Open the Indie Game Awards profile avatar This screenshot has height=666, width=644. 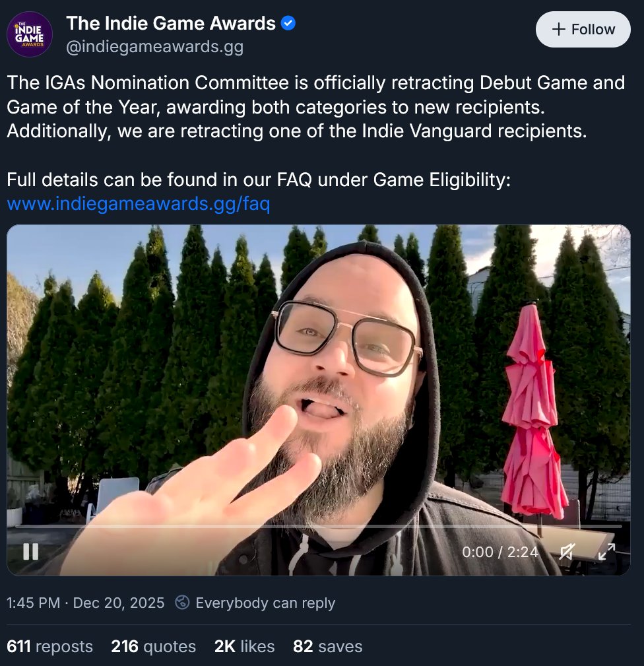tap(30, 34)
